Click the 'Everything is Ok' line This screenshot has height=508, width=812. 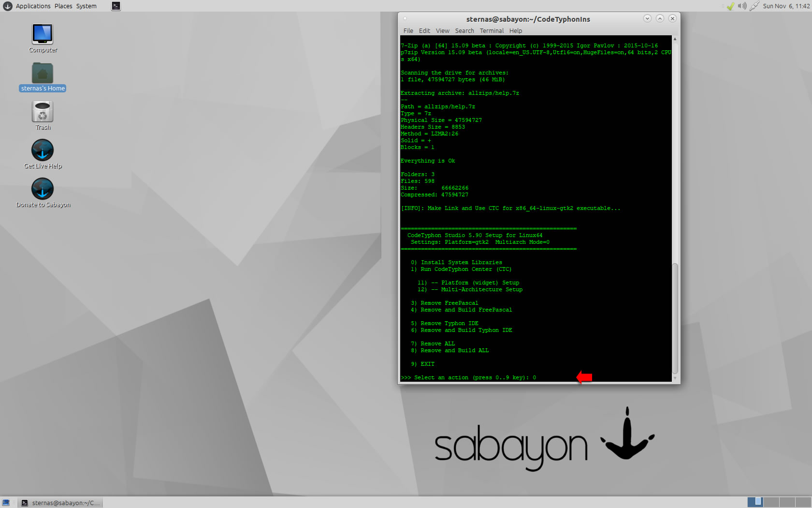pyautogui.click(x=428, y=161)
